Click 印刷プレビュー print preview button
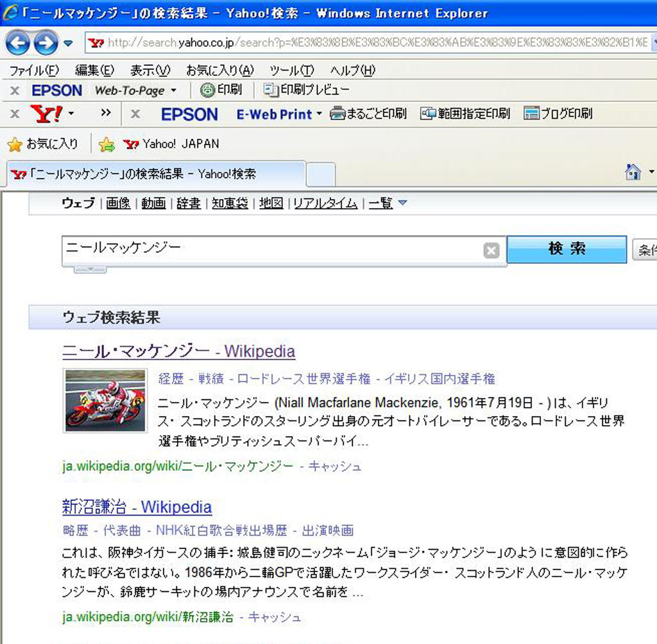This screenshot has width=657, height=644. 306,90
